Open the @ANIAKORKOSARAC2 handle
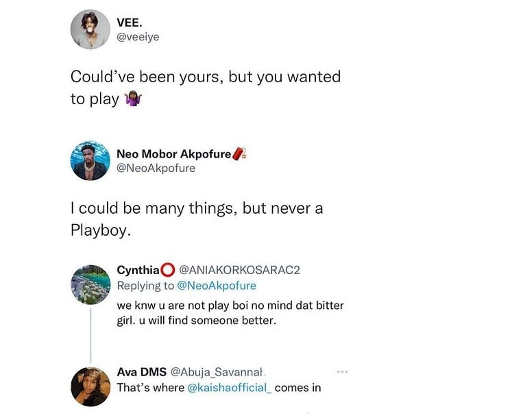 [239, 270]
